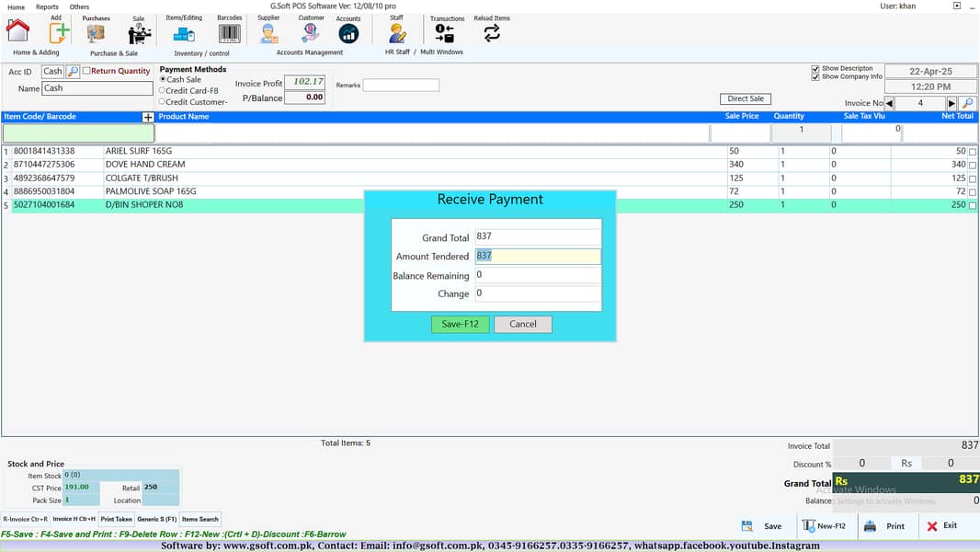Viewport: 980px width, 552px height.
Task: Tick checkbox on D/BIN SHOPER NO8 row
Action: click(973, 205)
